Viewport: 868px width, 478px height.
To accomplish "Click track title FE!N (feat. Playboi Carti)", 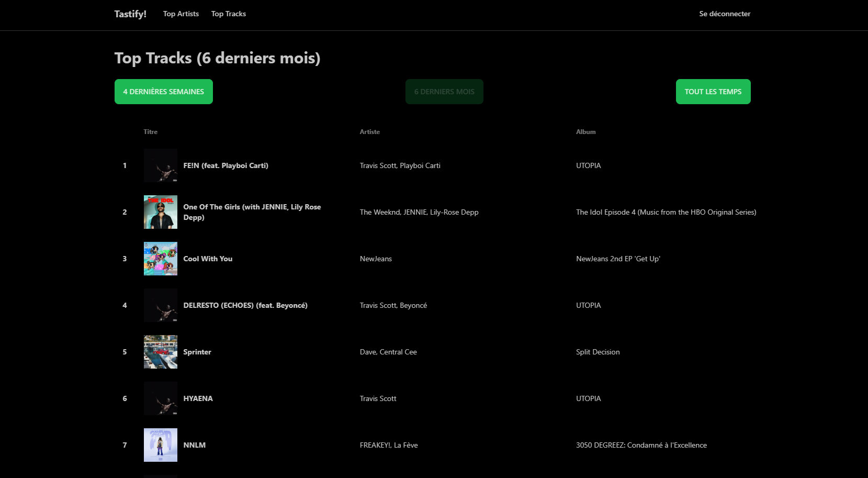I will coord(226,165).
